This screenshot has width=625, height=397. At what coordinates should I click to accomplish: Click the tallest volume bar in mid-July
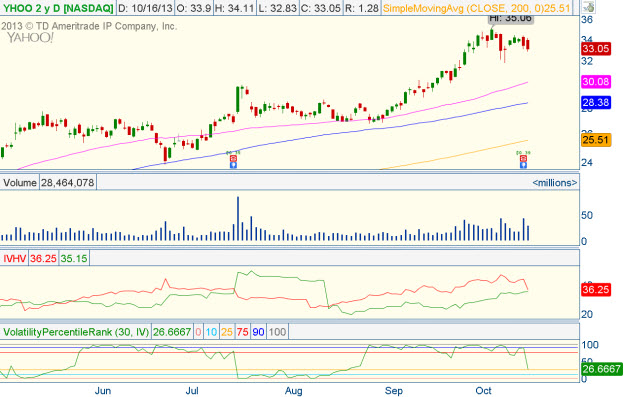coord(238,218)
